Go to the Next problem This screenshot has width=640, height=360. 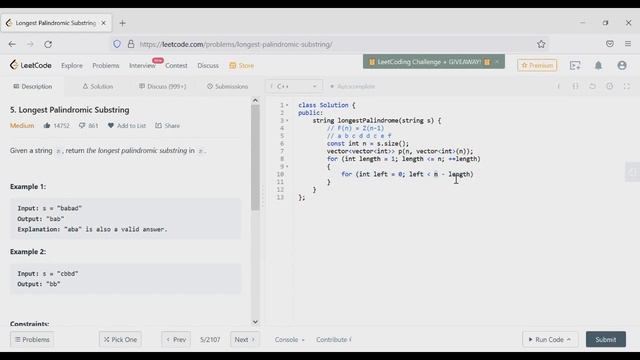(244, 340)
